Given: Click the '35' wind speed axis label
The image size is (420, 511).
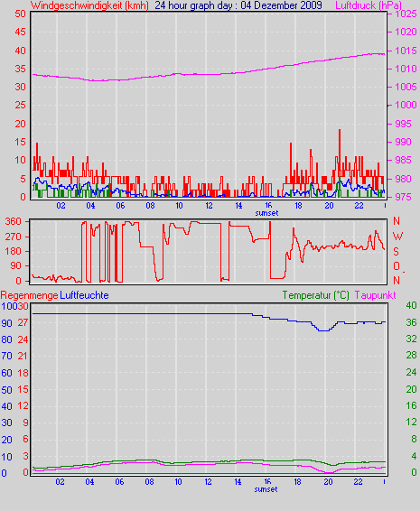Looking at the screenshot, I should pyautogui.click(x=20, y=69).
